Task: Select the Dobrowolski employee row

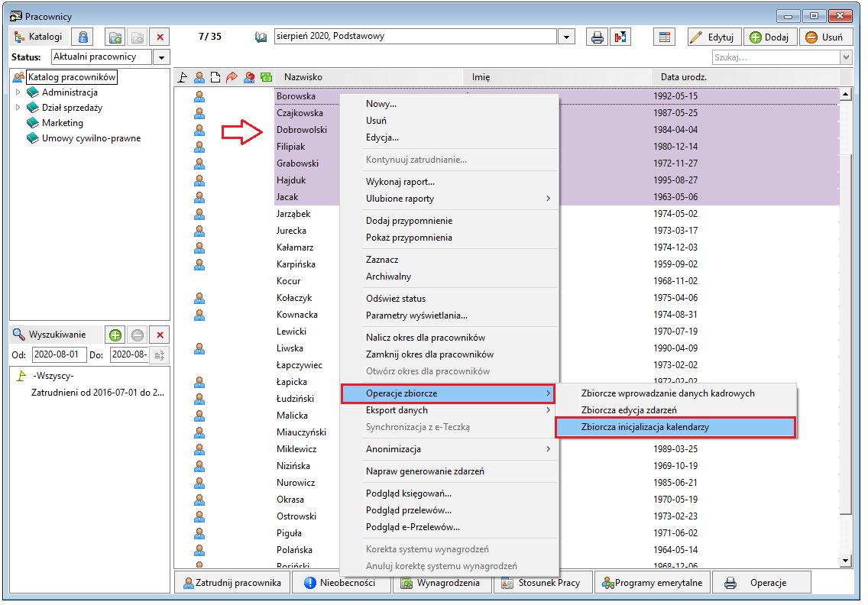Action: (x=302, y=130)
